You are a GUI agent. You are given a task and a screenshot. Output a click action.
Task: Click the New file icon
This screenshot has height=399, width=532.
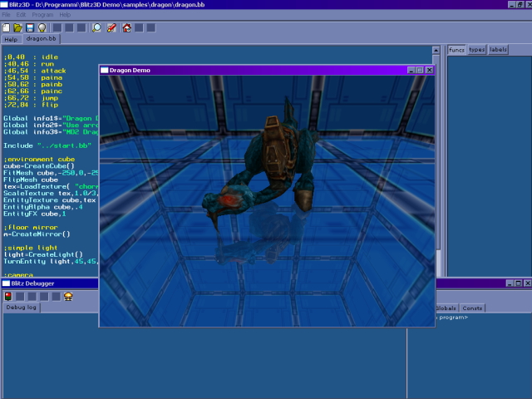click(x=7, y=27)
